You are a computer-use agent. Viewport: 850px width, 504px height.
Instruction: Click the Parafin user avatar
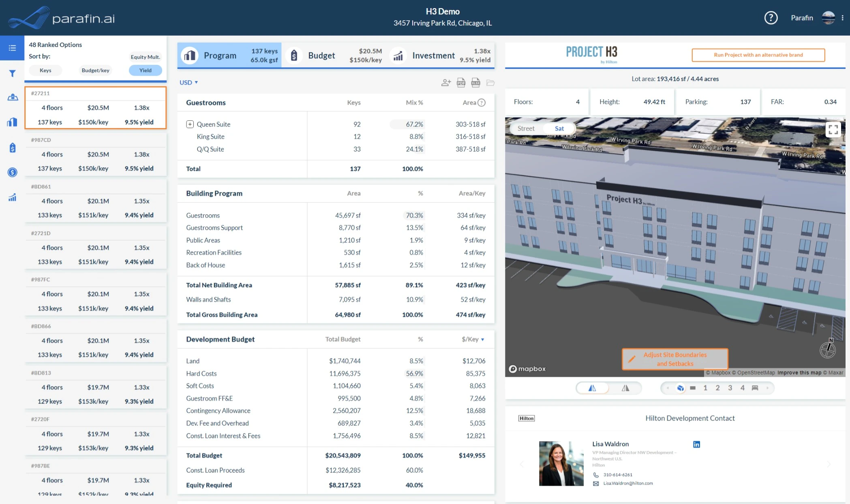[828, 18]
